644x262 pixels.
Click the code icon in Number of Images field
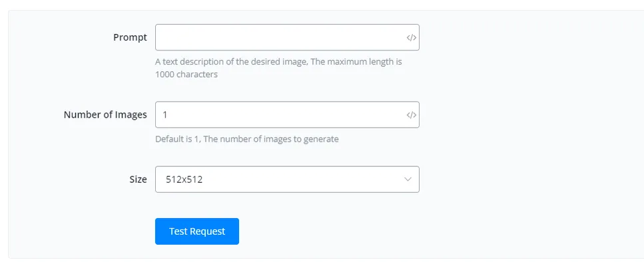click(411, 115)
